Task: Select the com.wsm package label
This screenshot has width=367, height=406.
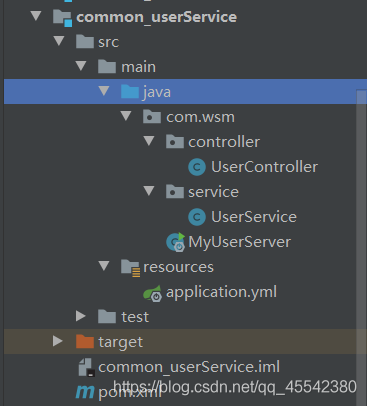Action: (x=200, y=117)
